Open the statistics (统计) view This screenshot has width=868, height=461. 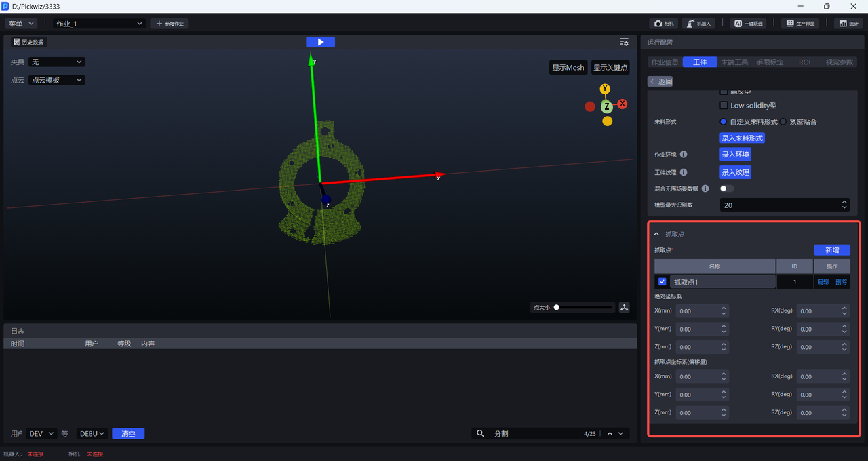tap(848, 23)
